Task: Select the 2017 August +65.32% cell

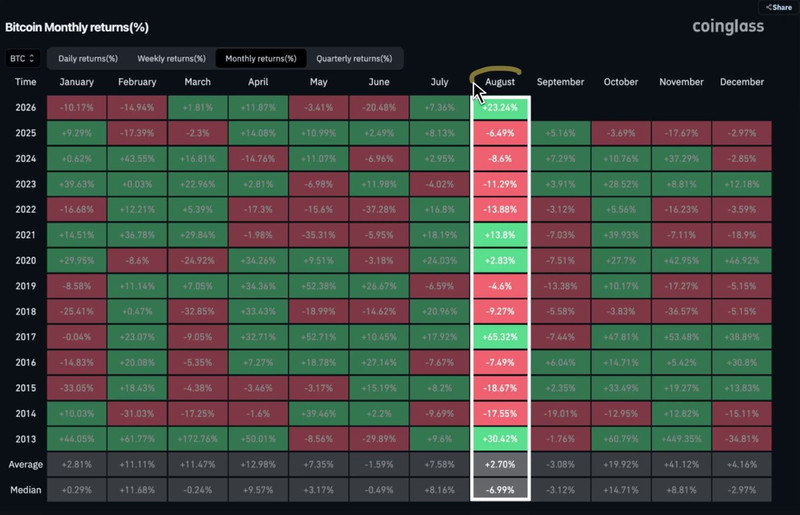Action: point(500,337)
